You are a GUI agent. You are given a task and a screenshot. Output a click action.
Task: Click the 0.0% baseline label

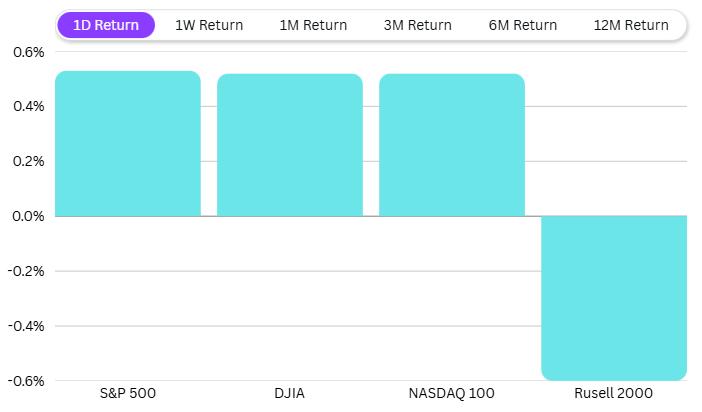[x=28, y=216]
